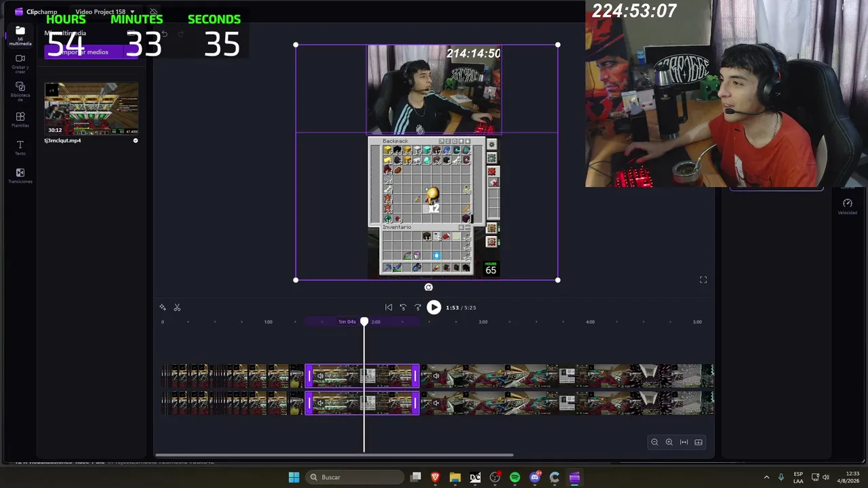Open the OBS Studio taskbar icon
The height and width of the screenshot is (488, 868).
pos(495,477)
